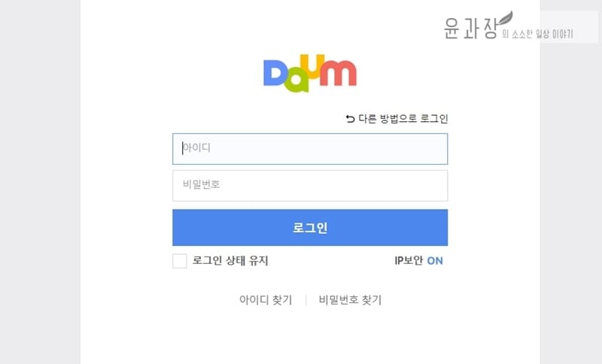Tick the 로그인 상태 유지 checkbox
This screenshot has width=602, height=364.
tap(180, 261)
